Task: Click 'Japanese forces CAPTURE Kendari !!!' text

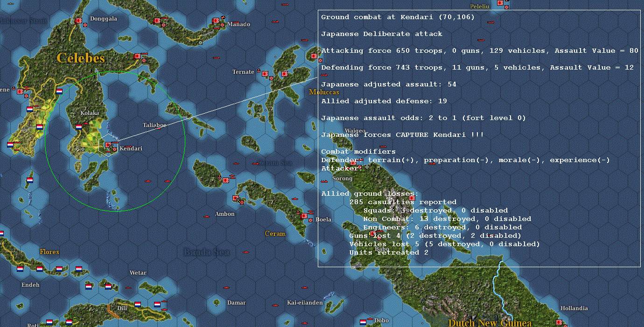Action: pos(402,135)
